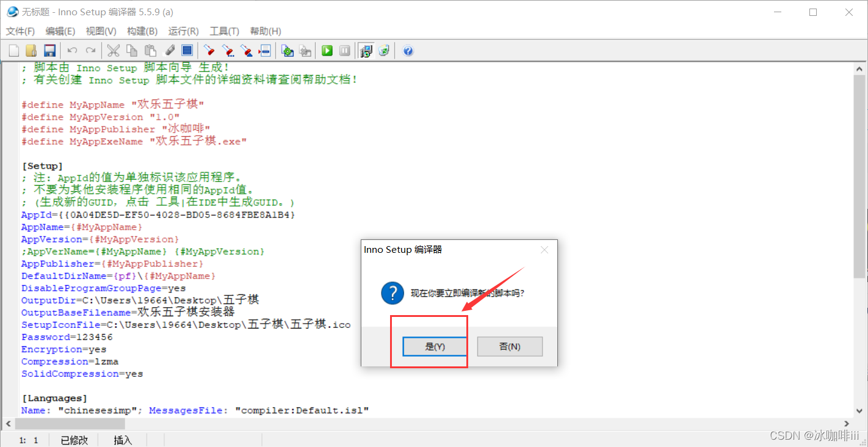Screen dimensions: 868x447
Task: Open the 工具(T) menu
Action: click(224, 31)
